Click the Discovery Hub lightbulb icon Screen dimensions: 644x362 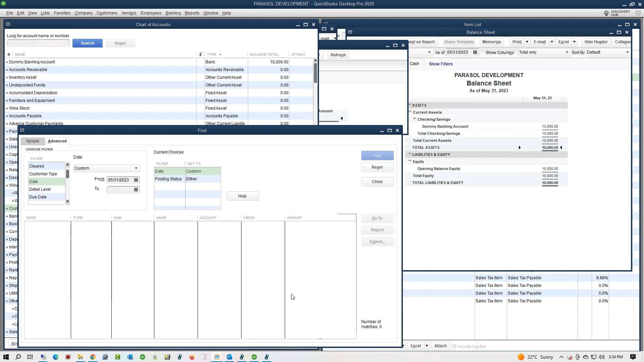click(x=606, y=13)
